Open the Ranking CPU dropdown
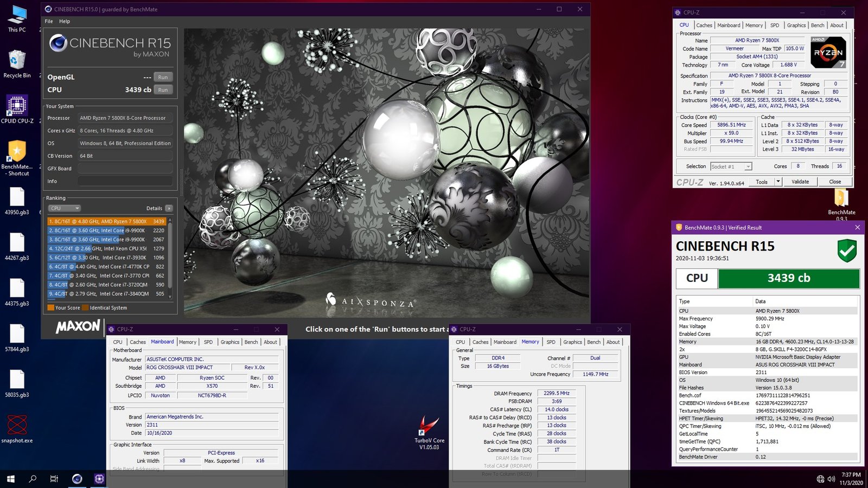The image size is (868, 488). coord(64,208)
